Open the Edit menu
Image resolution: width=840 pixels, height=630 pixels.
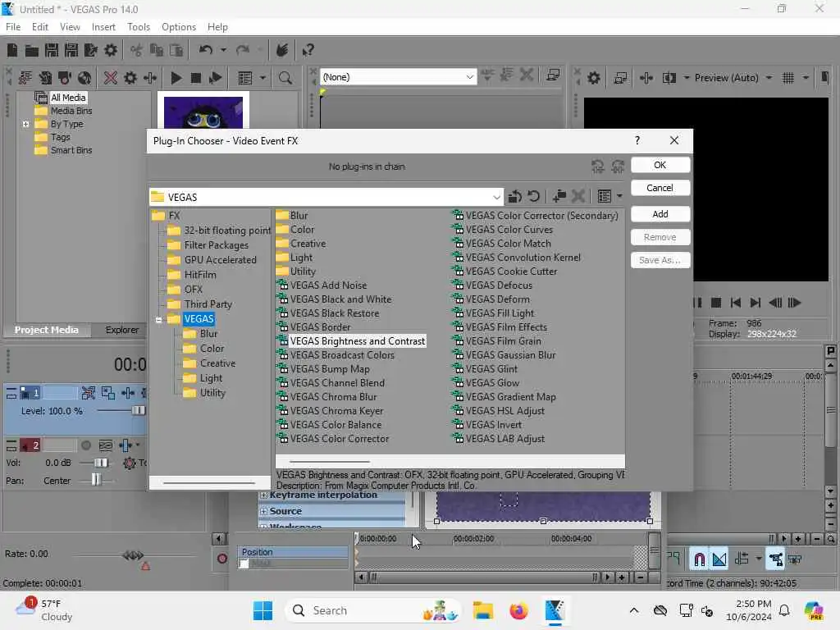[39, 27]
